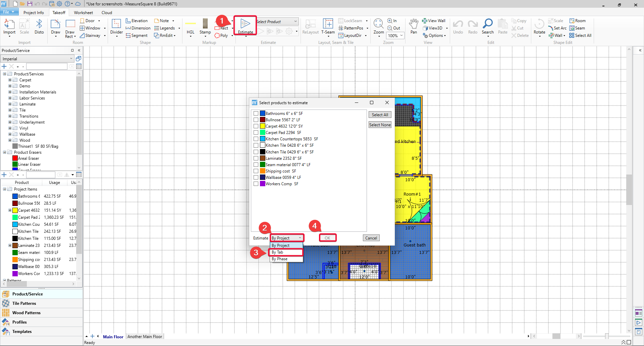The width and height of the screenshot is (644, 346).
Task: Open the Imperial units dropdown
Action: [x=37, y=59]
